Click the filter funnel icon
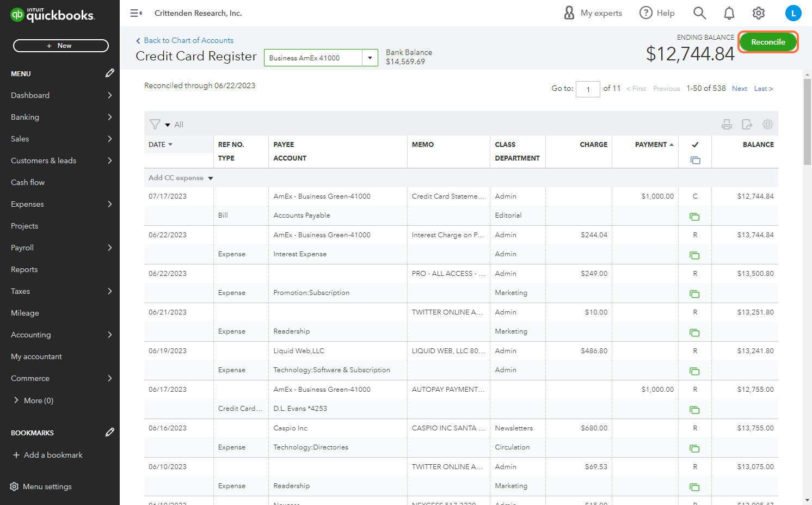The height and width of the screenshot is (505, 812). coord(155,125)
